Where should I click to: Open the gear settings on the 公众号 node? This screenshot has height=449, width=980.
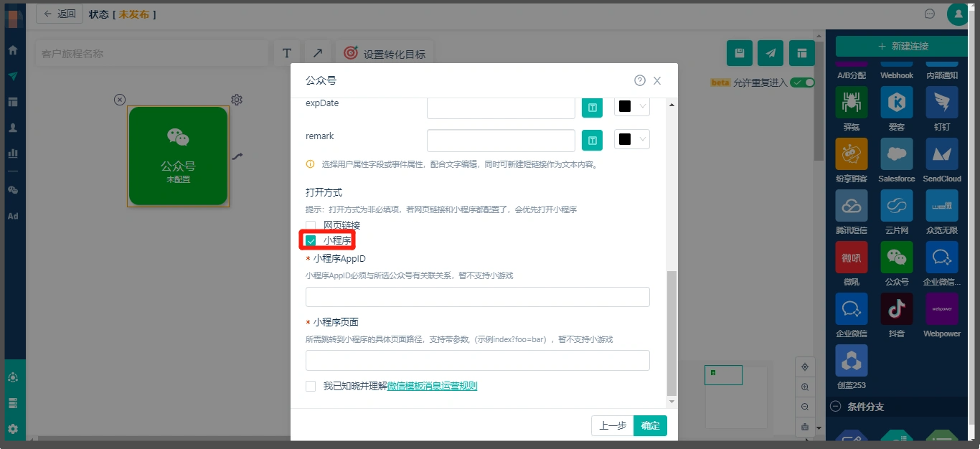pos(237,100)
